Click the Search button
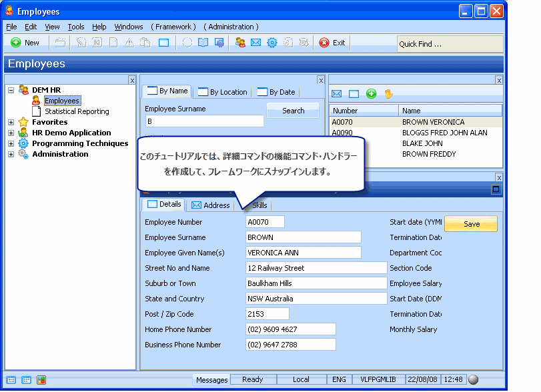Screen dimensions: 541x392 point(294,111)
